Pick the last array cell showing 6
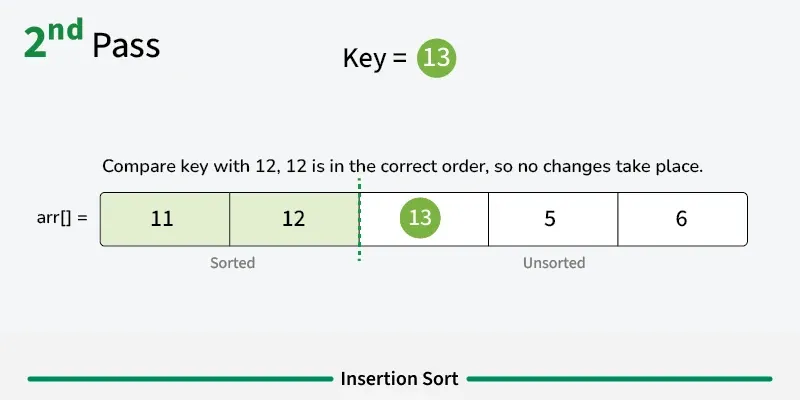800x400 pixels. [x=682, y=219]
